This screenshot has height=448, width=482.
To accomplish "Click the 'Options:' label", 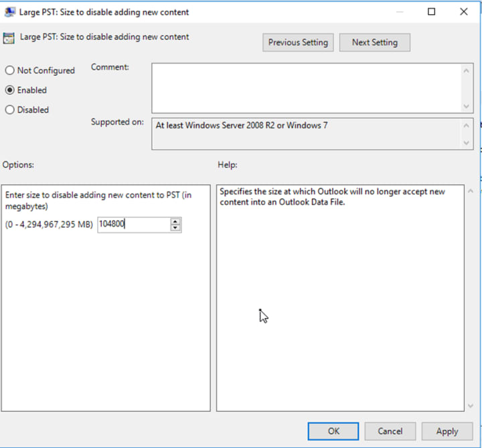I will 18,165.
